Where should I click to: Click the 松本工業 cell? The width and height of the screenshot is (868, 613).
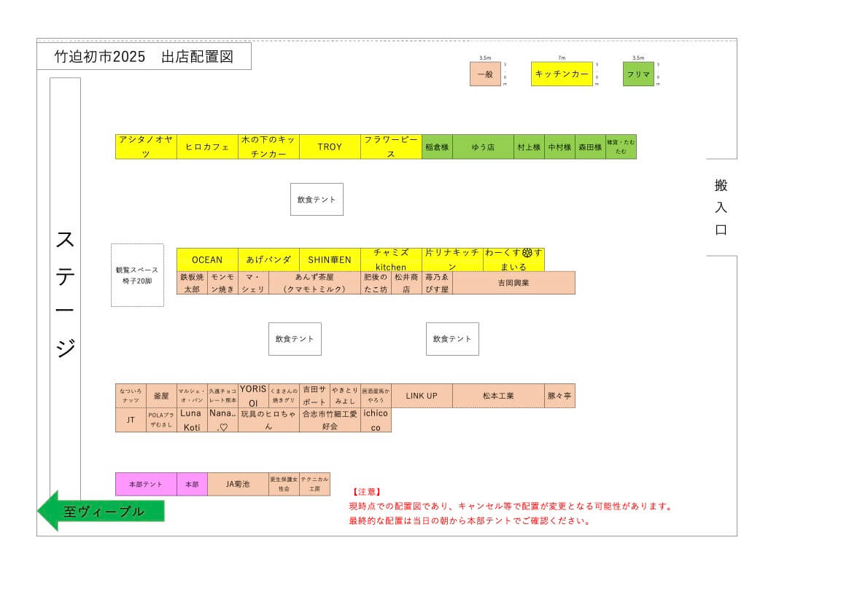coord(498,396)
